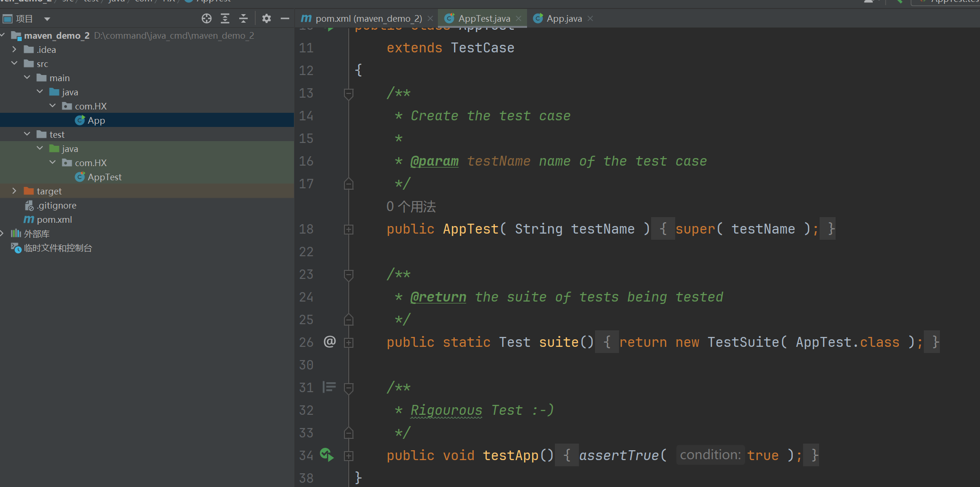Select AppTest class in project tree
980x487 pixels.
pyautogui.click(x=104, y=177)
